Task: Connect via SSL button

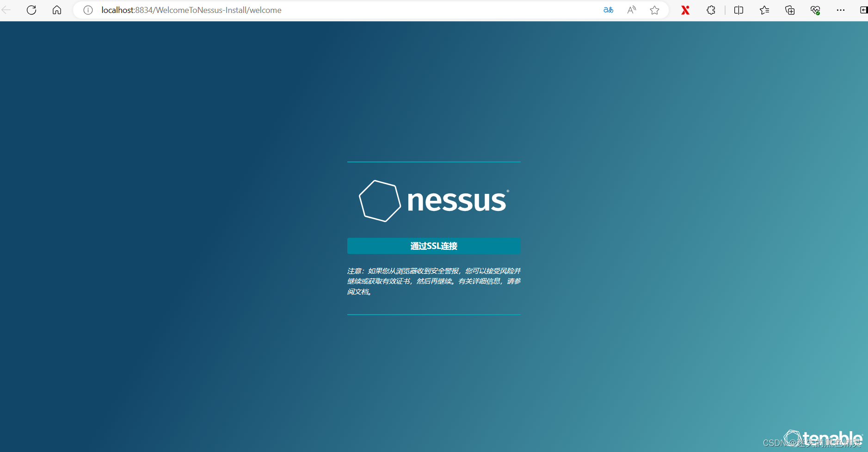Action: click(x=434, y=246)
